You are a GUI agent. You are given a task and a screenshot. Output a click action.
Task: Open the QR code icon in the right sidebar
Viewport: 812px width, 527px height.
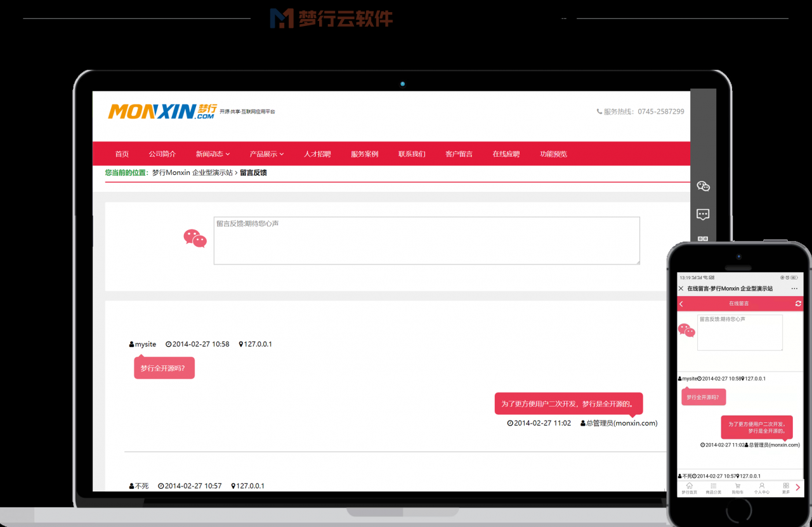tap(703, 239)
